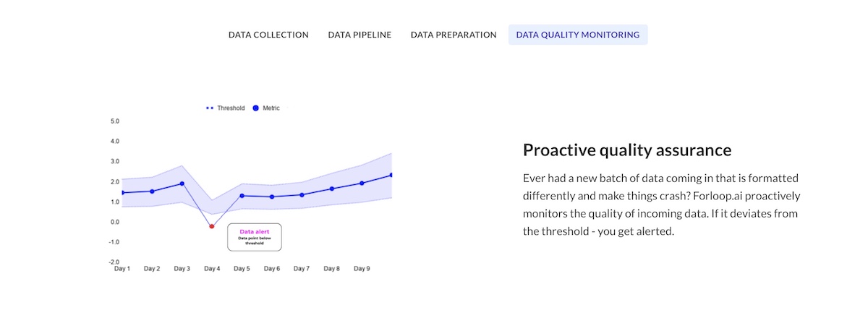Click the Data Quality Monitoring tab
This screenshot has height=315, width=868.
578,35
